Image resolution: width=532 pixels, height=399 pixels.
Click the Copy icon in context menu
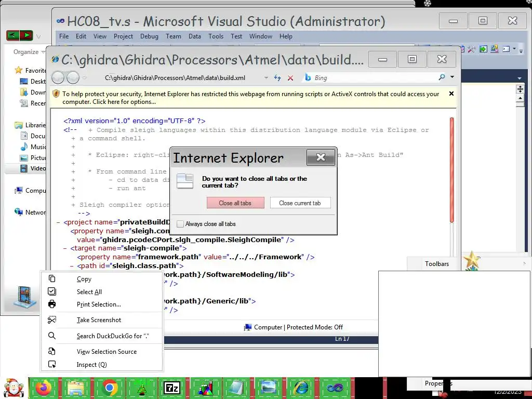(x=52, y=278)
